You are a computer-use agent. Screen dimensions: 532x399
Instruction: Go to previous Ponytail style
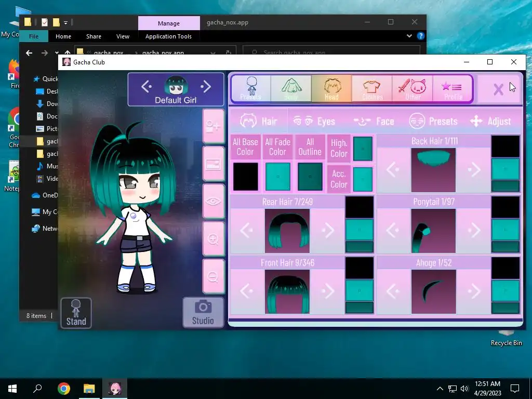tap(393, 231)
